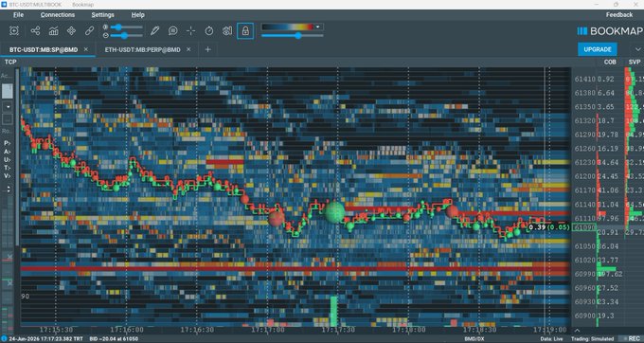This screenshot has height=343, width=644.
Task: Open the share icon in toolbar
Action: tap(35, 31)
